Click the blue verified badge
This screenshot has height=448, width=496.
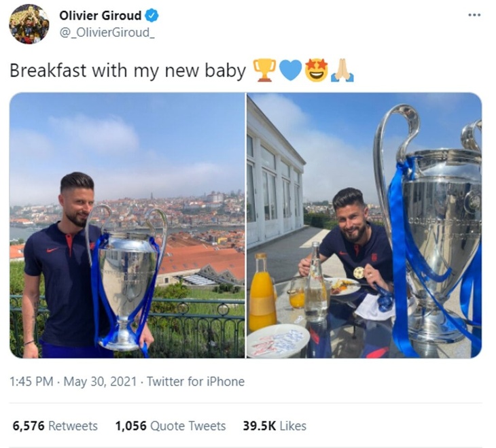[152, 16]
